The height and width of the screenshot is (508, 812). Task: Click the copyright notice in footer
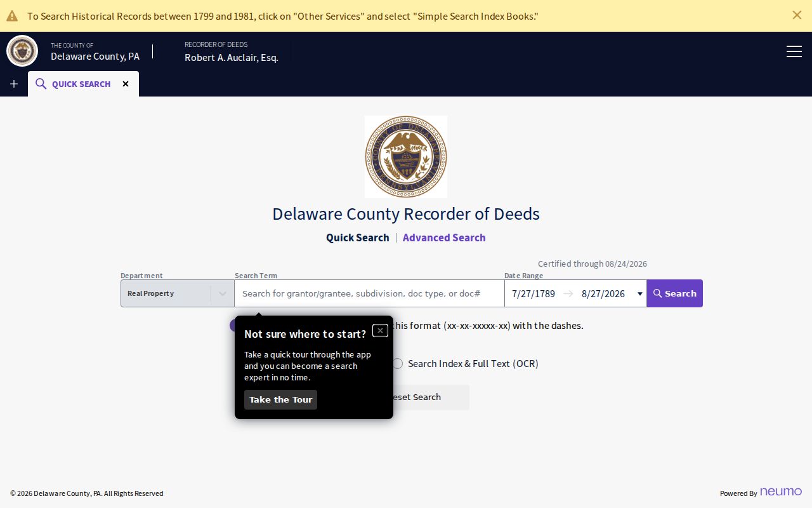pos(87,493)
